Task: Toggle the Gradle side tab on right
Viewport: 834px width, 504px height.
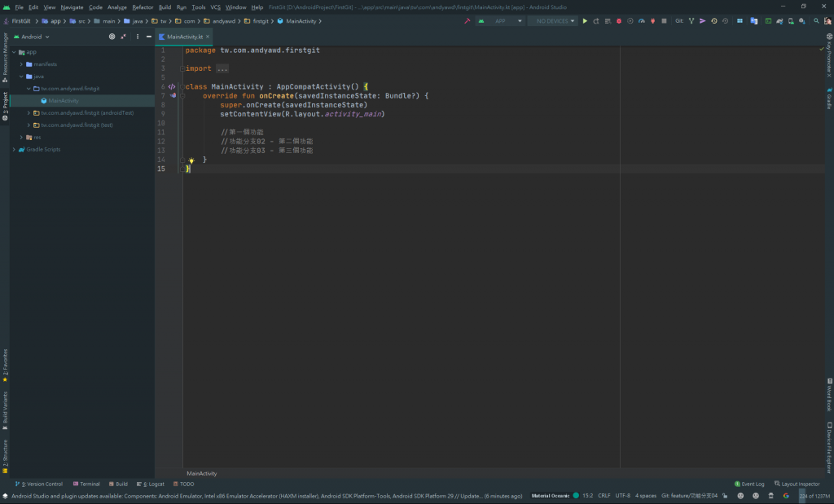Action: pyautogui.click(x=829, y=99)
